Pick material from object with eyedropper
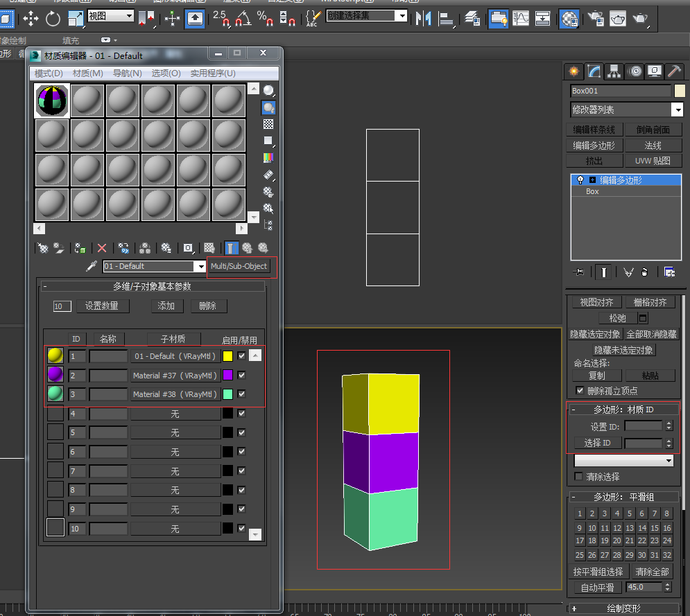 pyautogui.click(x=90, y=267)
